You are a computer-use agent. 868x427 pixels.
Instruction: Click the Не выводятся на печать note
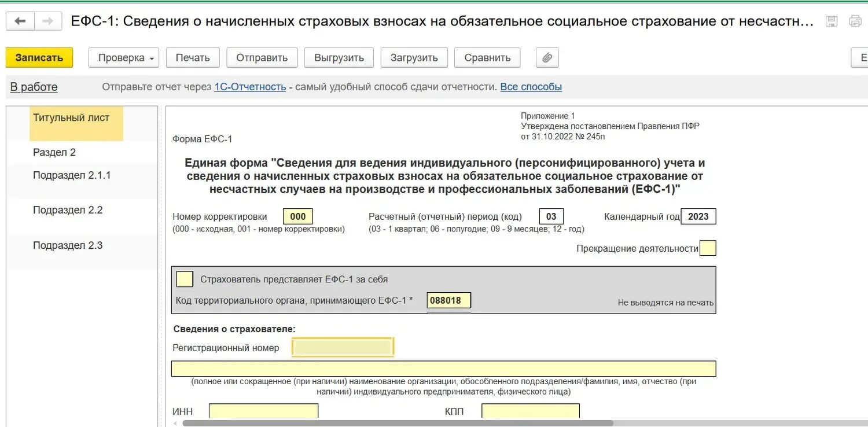coord(665,303)
